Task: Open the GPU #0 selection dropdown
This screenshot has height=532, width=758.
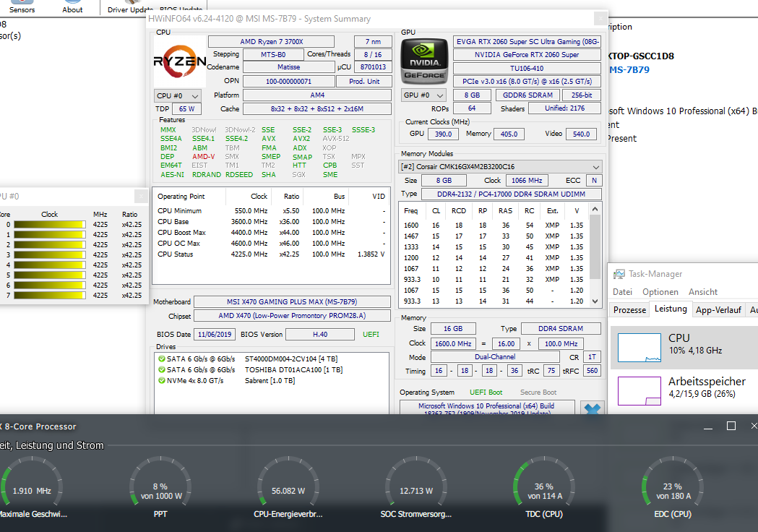Action: coord(424,95)
